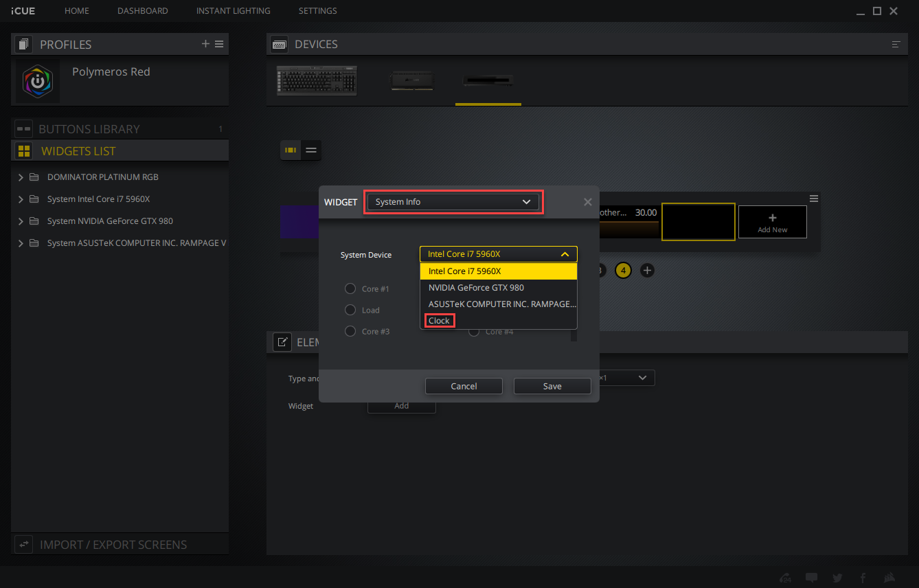Screen dimensions: 919x588
Task: Click the Widgets List grid icon
Action: (24, 151)
